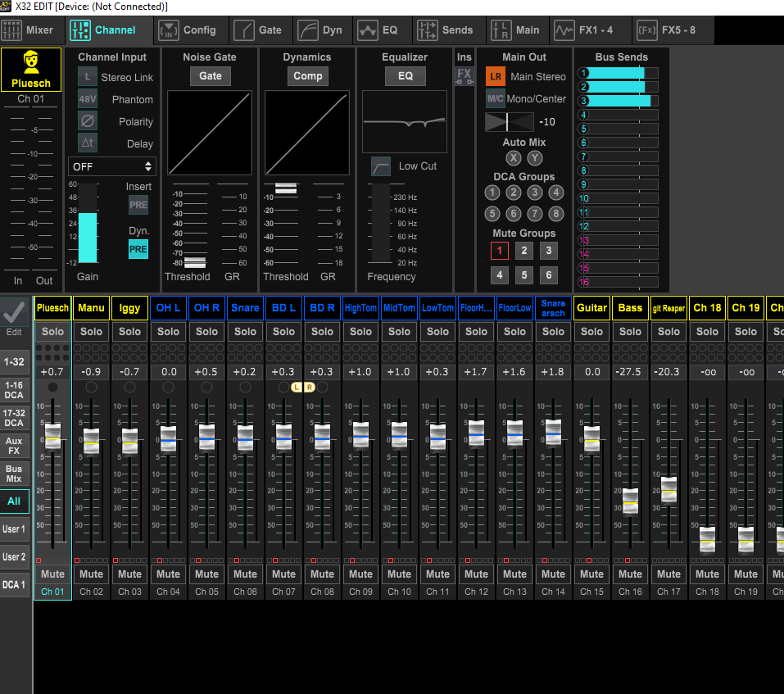Toggle the Dyn. PRE button
Image resolution: width=784 pixels, height=694 pixels.
(138, 249)
